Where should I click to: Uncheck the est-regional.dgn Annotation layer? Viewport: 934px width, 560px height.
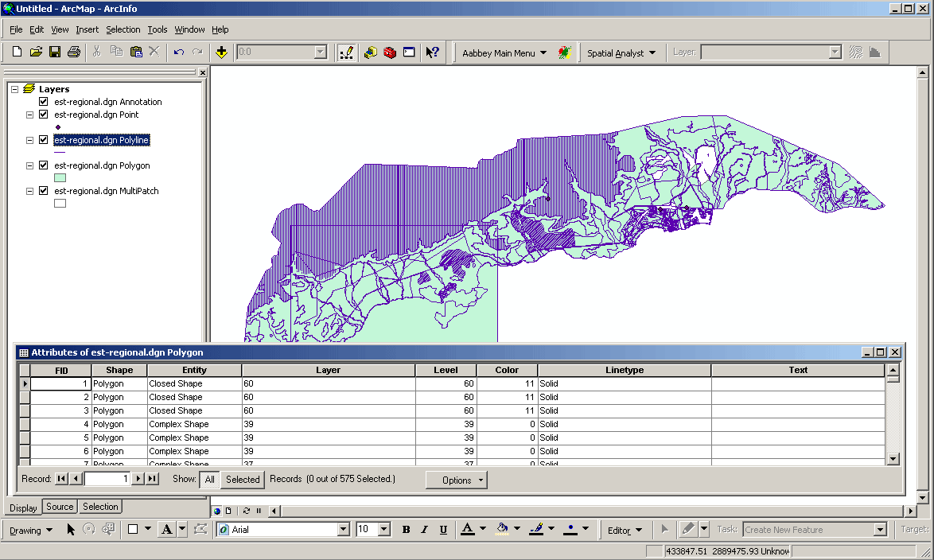coord(44,101)
